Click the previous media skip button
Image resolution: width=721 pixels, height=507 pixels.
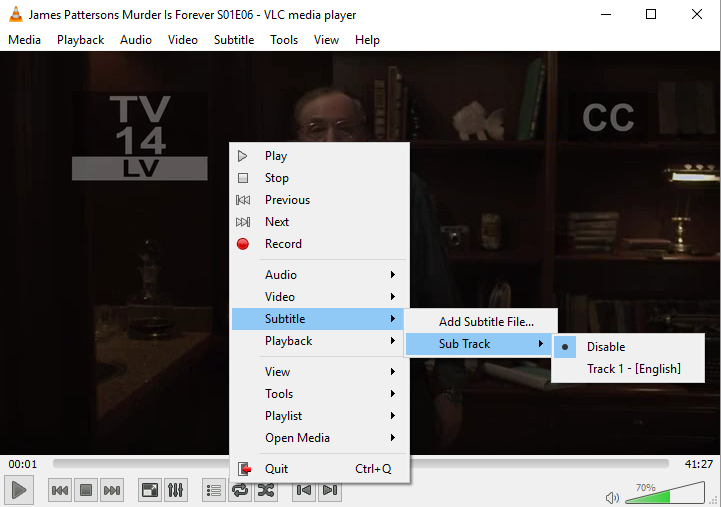(60, 490)
